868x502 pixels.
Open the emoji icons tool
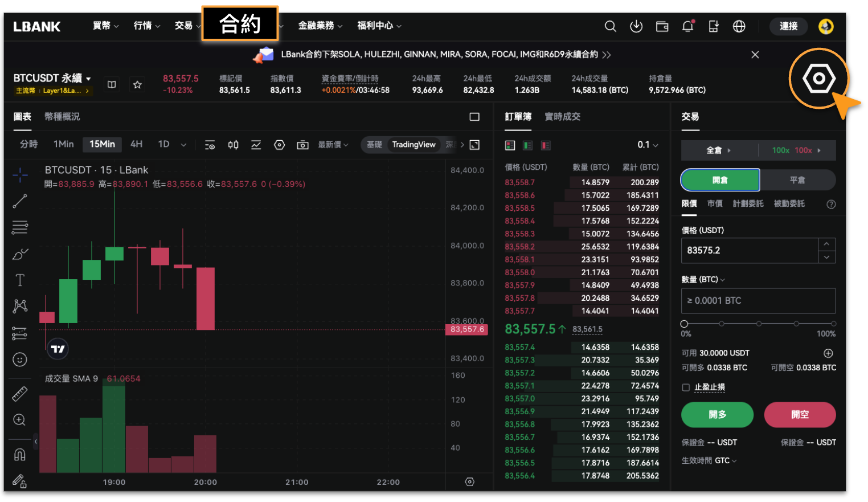coord(20,360)
